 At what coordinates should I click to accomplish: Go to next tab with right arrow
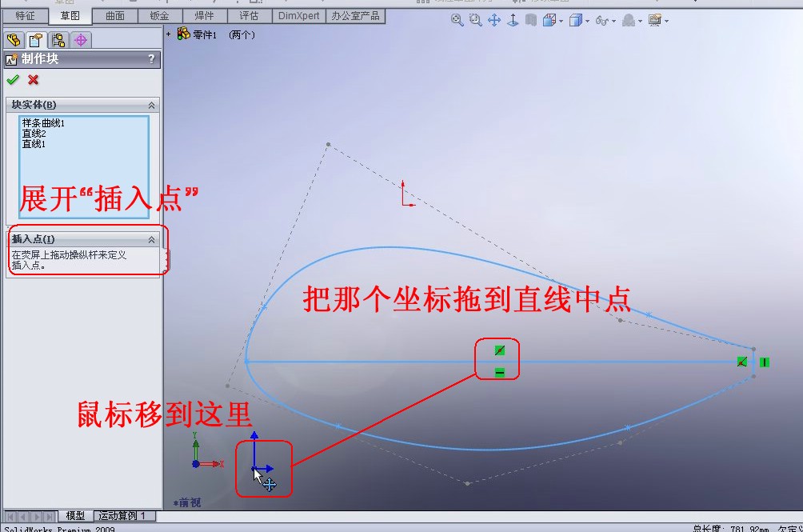tap(34, 516)
